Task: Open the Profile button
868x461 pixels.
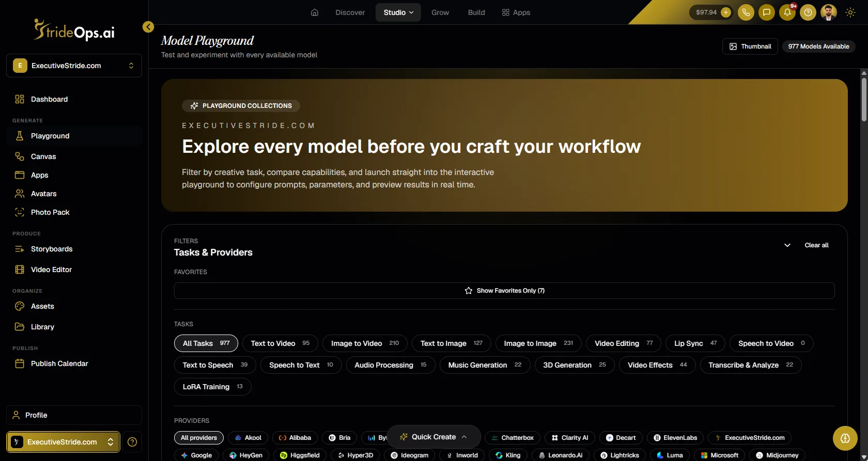Action: coord(74,415)
